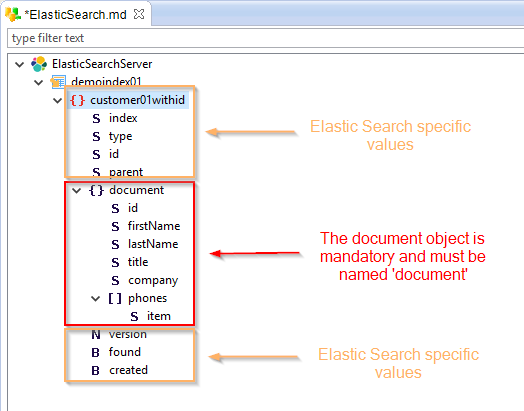Screen dimensions: 524x411
Task: Select the found field label
Action: point(125,352)
